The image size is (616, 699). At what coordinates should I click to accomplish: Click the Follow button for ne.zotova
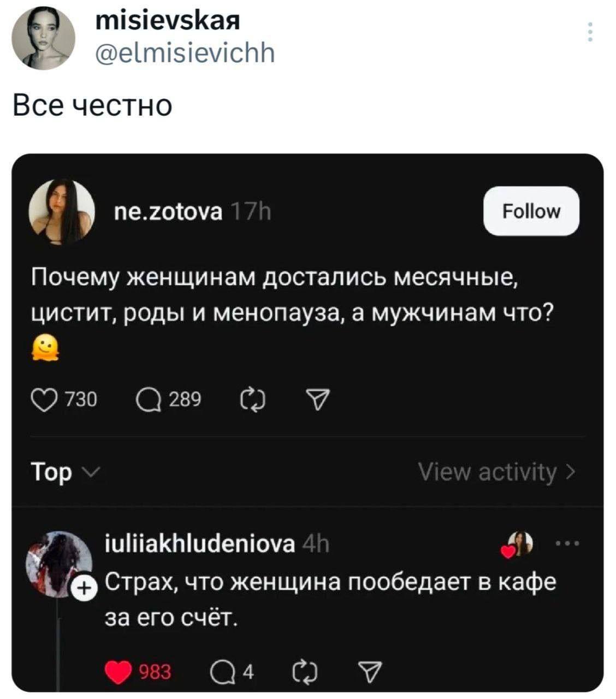pos(531,211)
